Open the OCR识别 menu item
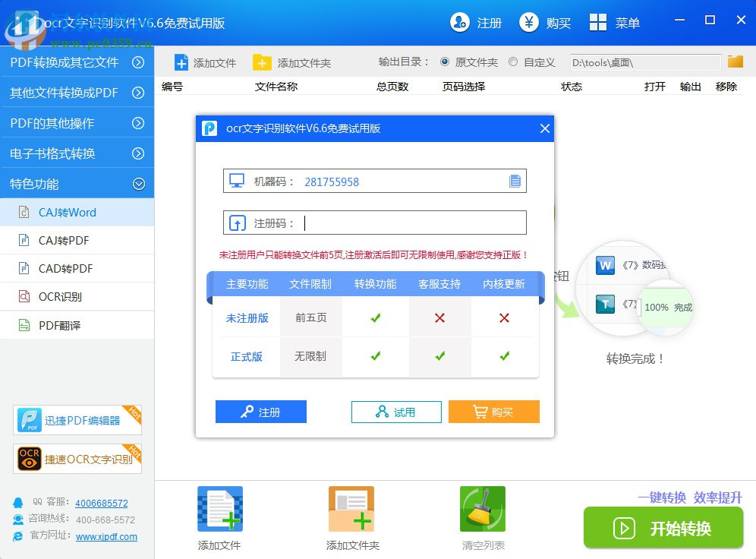This screenshot has width=756, height=559. (77, 297)
